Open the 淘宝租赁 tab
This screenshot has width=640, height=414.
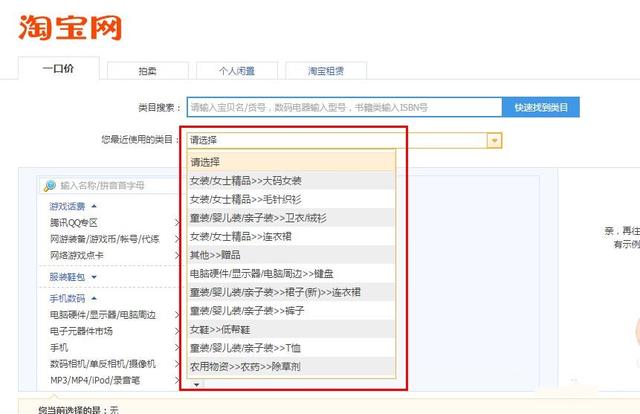326,71
